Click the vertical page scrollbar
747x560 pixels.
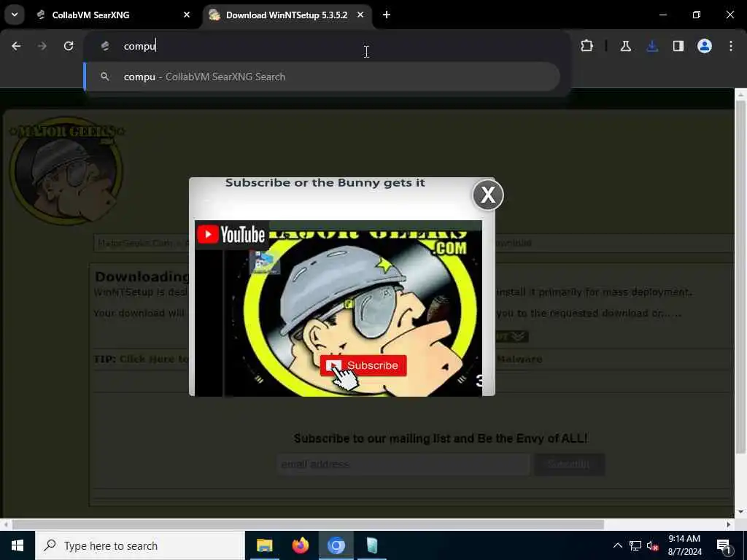[x=740, y=276]
